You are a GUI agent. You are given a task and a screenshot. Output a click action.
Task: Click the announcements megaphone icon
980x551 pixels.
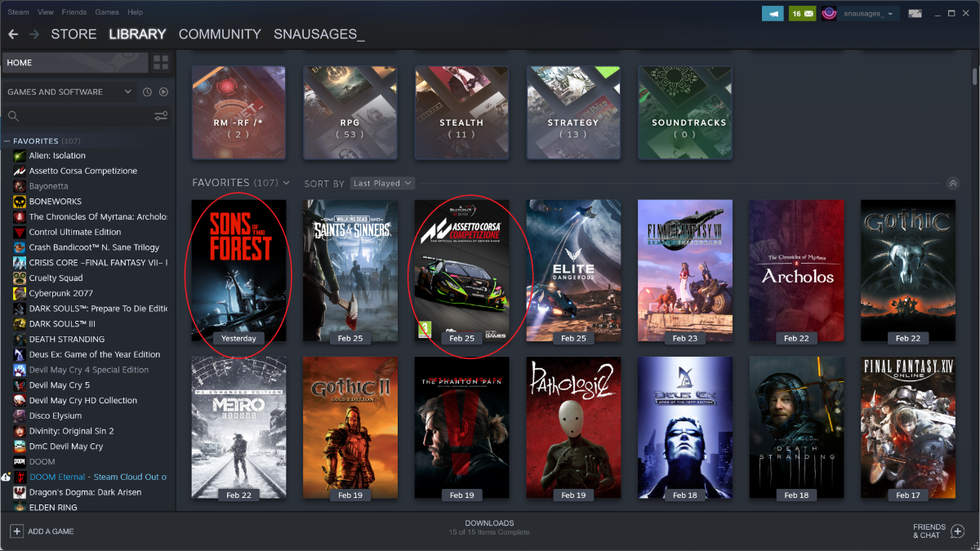click(x=772, y=13)
